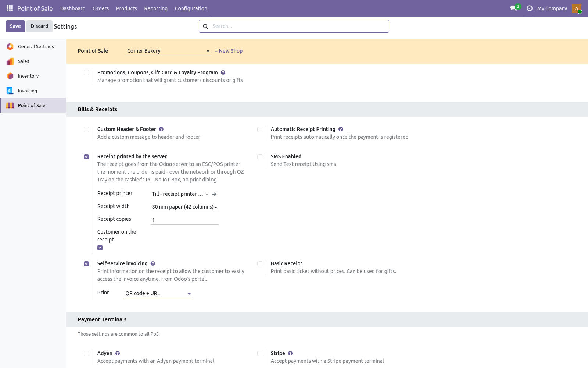This screenshot has height=368, width=588.
Task: Click the Receipt copies input field
Action: pos(184,220)
